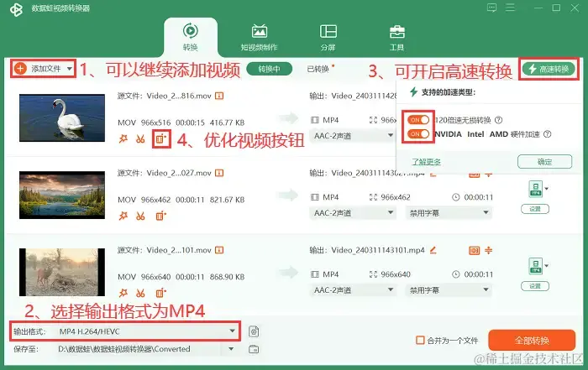The image size is (588, 370).
Task: Open the output format icon for 027.mov
Action: pos(536,189)
